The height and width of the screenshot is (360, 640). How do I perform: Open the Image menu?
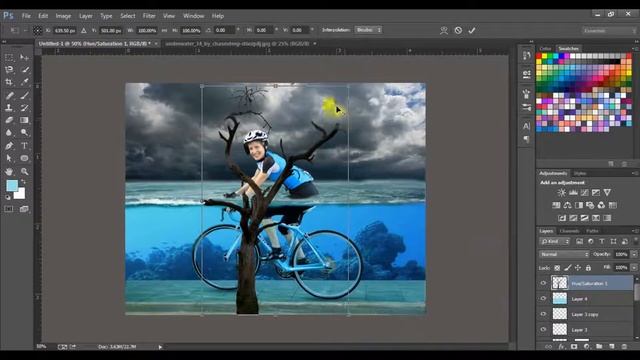pos(63,16)
